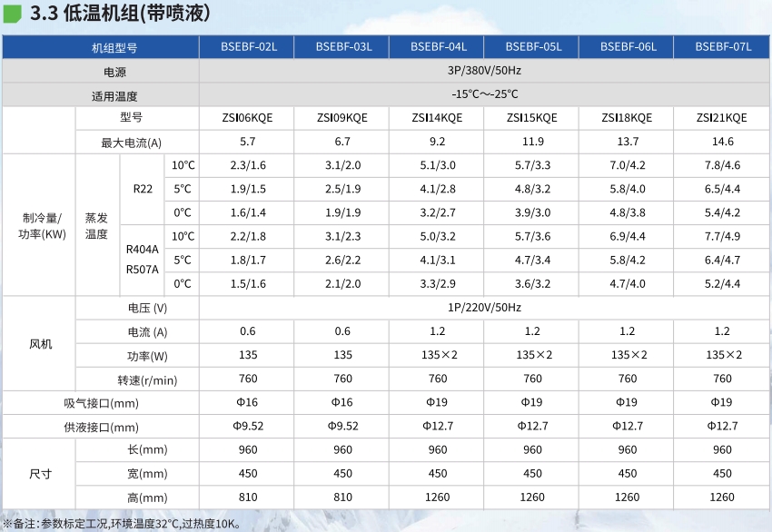
Task: Click the 机组型号 header cell
Action: click(114, 47)
